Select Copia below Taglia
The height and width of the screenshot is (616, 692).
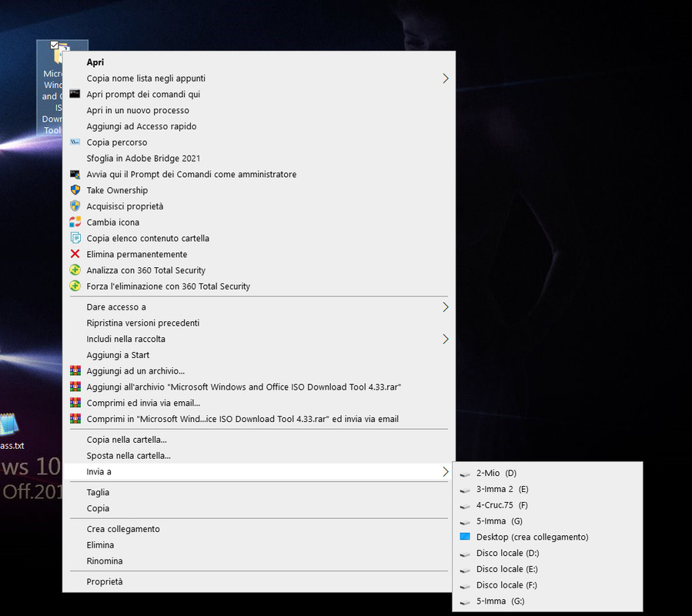(x=259, y=507)
